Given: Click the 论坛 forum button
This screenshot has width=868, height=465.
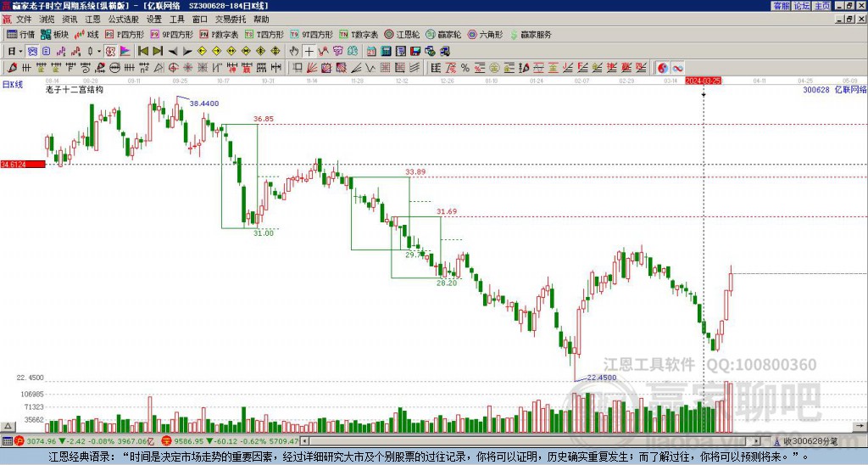Looking at the screenshot, I should tap(802, 6).
